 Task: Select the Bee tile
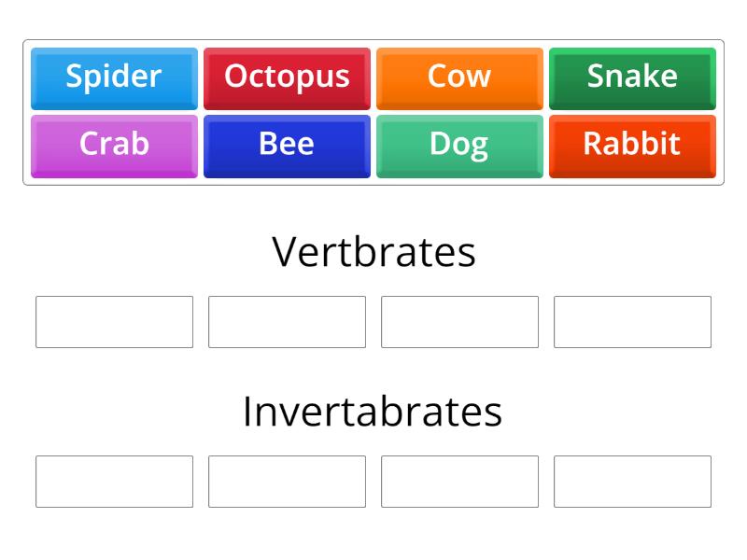(287, 145)
